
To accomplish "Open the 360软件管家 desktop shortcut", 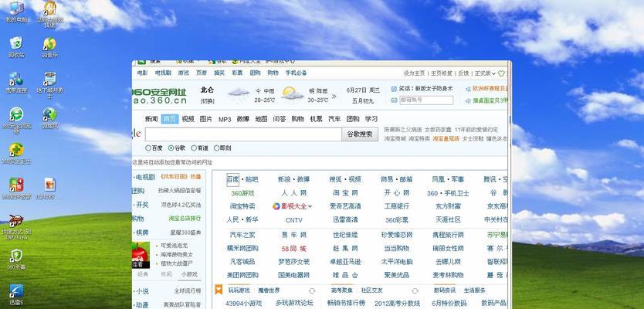I will (16, 188).
